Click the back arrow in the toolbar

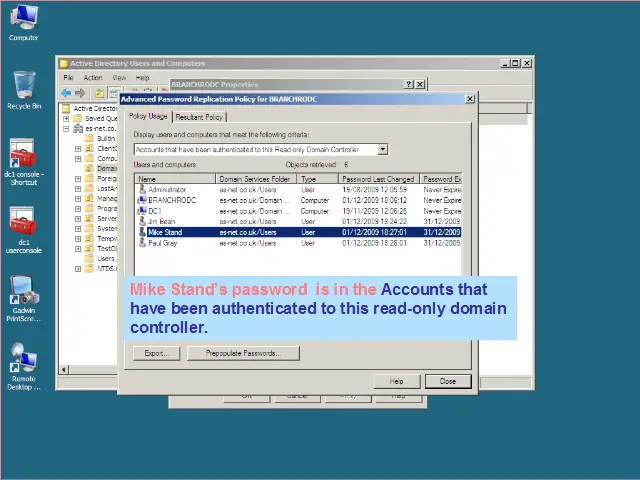tap(67, 93)
